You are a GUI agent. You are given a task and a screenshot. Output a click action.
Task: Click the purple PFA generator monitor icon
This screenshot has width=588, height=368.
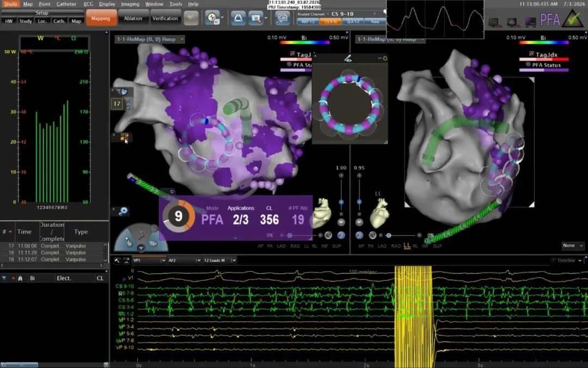coord(531,22)
